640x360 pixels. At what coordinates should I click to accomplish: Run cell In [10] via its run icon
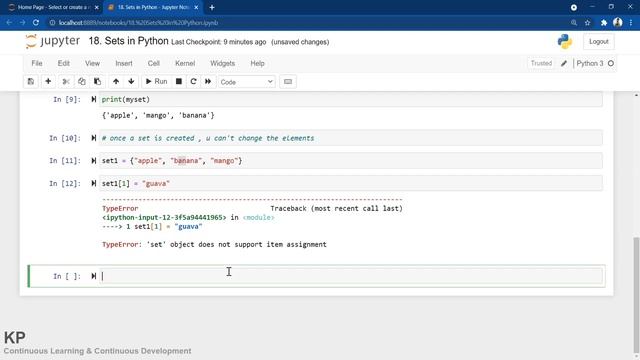(93, 138)
